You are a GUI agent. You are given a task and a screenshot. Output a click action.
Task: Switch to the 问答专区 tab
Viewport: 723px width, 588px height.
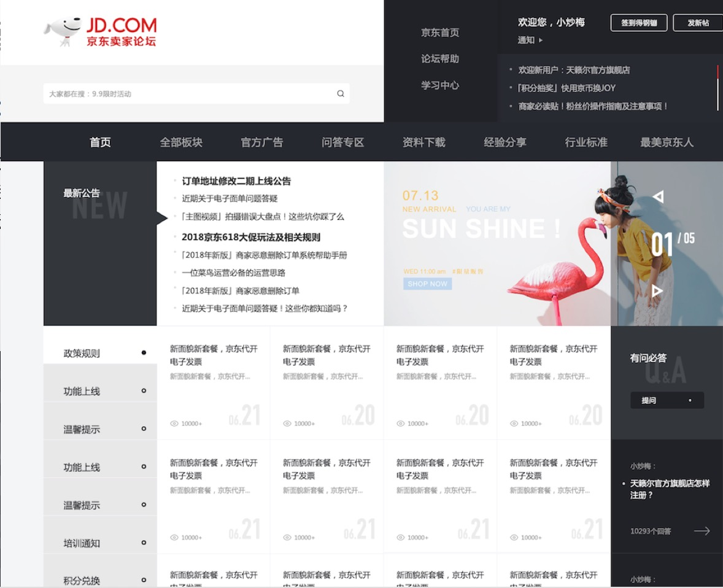(342, 142)
